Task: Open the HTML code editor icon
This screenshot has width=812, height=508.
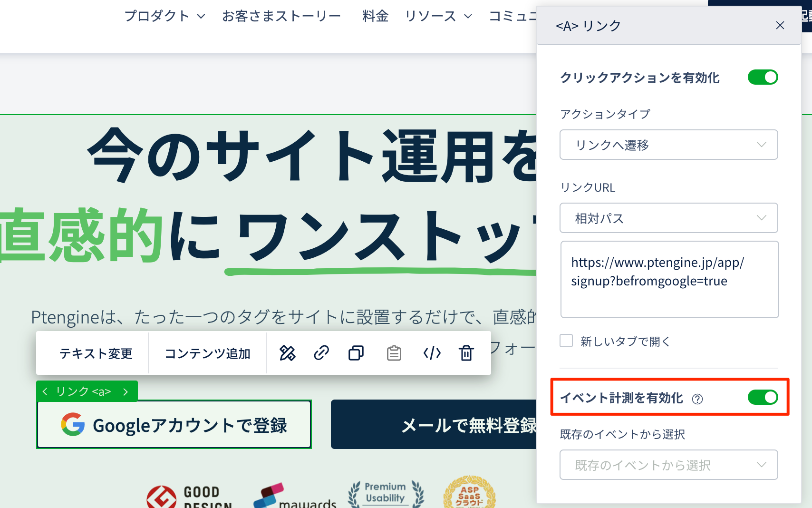Action: click(x=432, y=353)
